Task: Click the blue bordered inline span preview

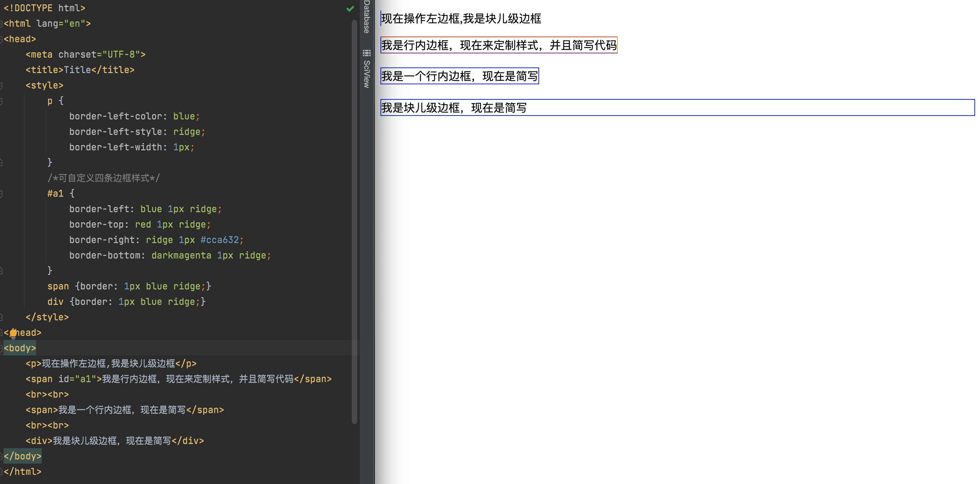Action: coord(459,76)
